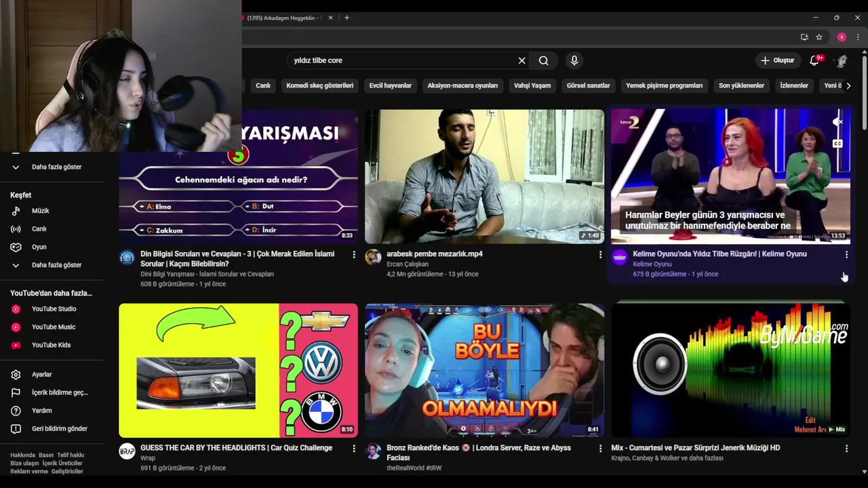Play the Bronz Ranked'de Kaos thumbnail
The height and width of the screenshot is (488, 868).
point(484,370)
